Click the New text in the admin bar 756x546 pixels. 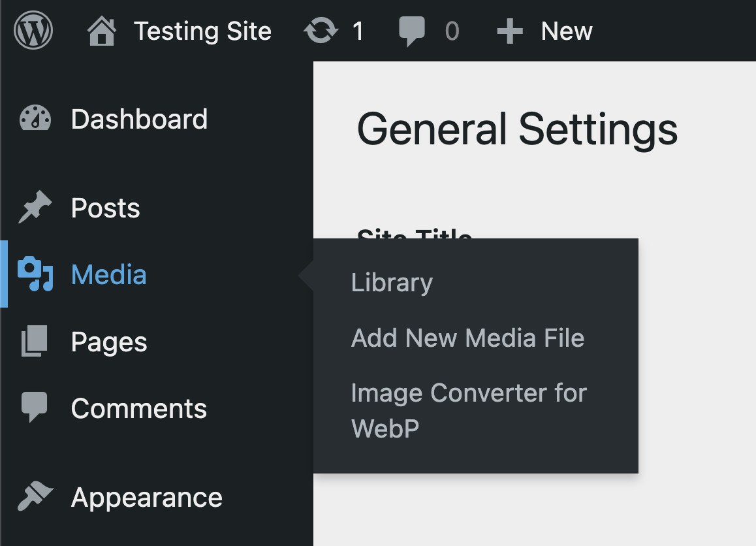pos(567,31)
